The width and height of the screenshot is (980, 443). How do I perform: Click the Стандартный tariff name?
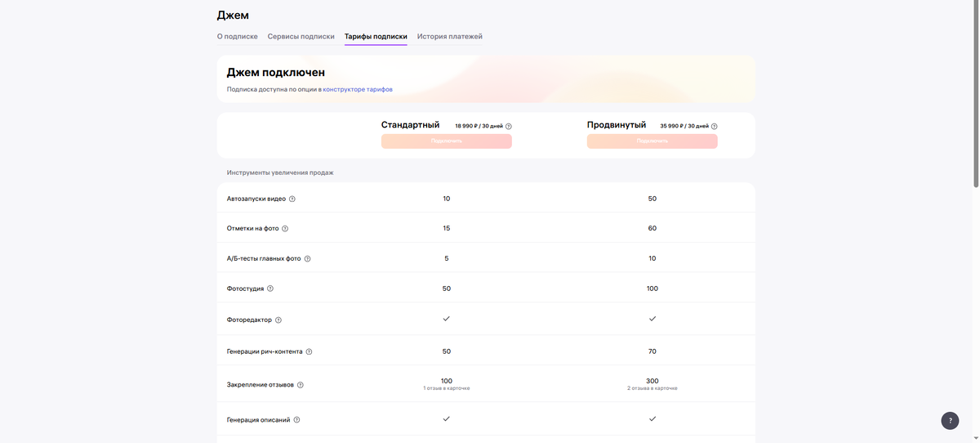click(x=411, y=125)
